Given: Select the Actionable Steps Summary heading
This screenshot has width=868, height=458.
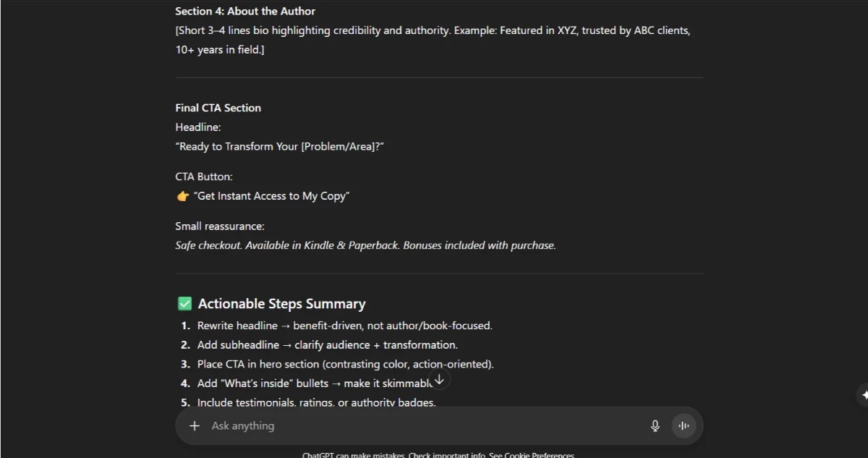Looking at the screenshot, I should pos(282,303).
